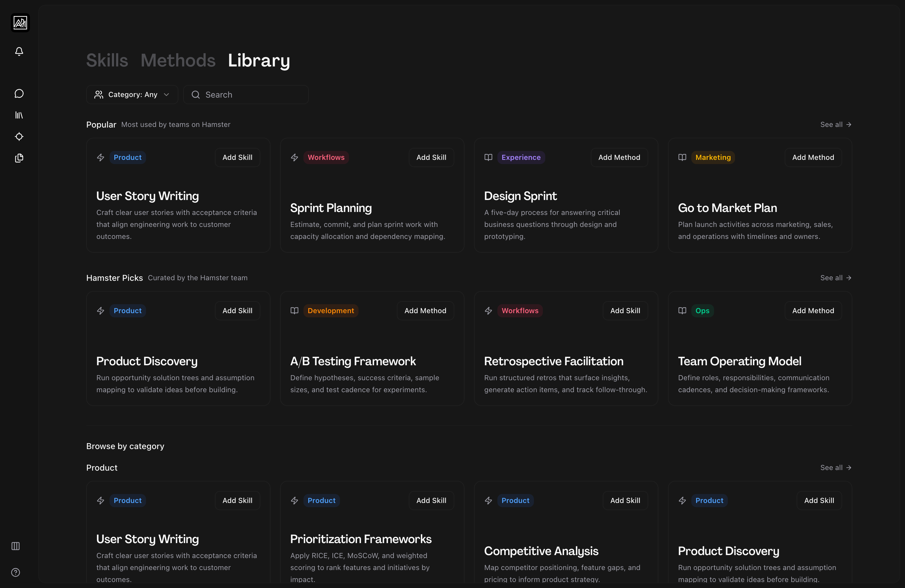Click the Hamster logo icon in sidebar

[x=20, y=23]
